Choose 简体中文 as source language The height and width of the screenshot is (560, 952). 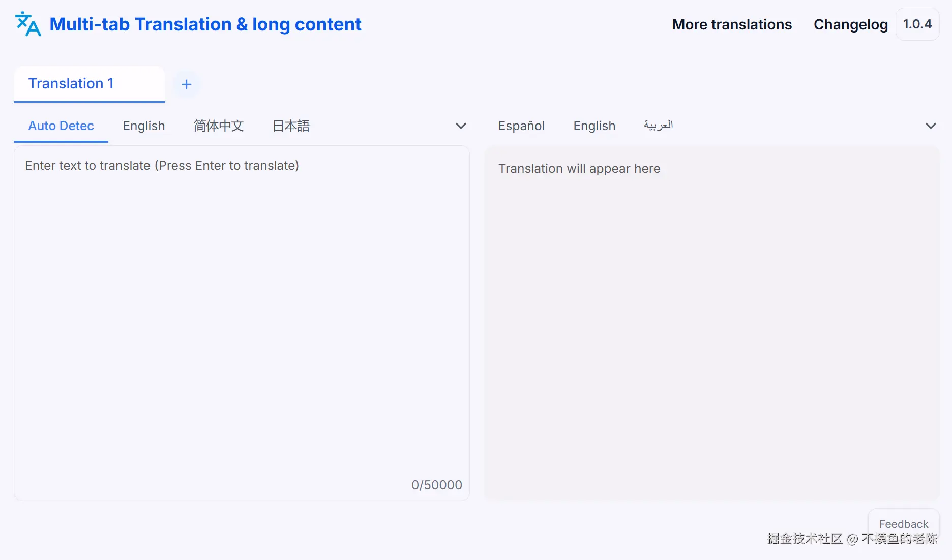[219, 126]
